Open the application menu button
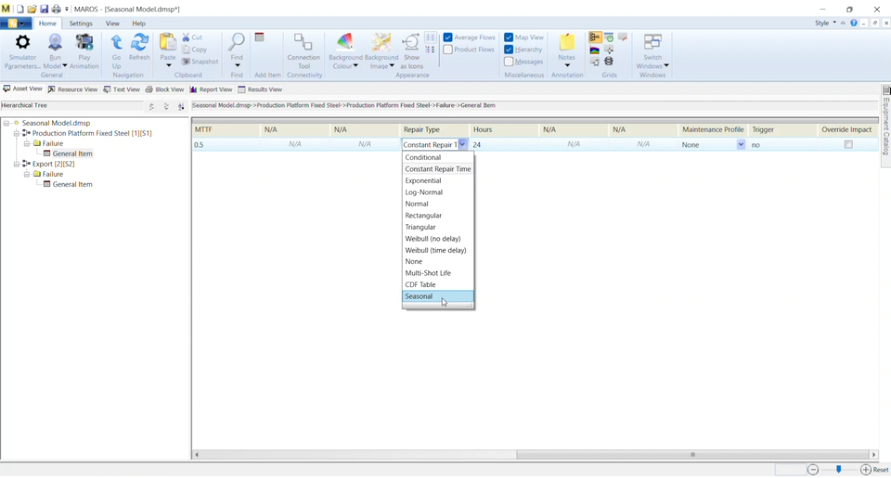Image resolution: width=891 pixels, height=478 pixels. click(15, 23)
